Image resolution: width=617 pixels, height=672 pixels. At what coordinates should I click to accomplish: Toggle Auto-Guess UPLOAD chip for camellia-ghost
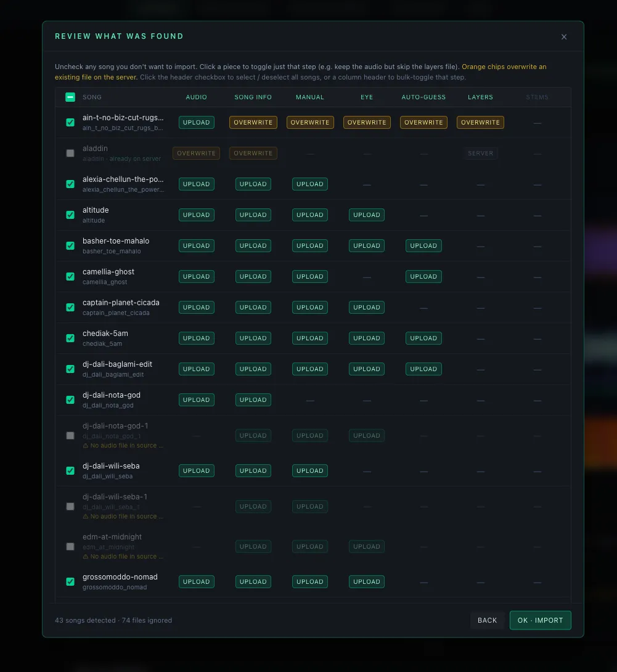(x=423, y=277)
